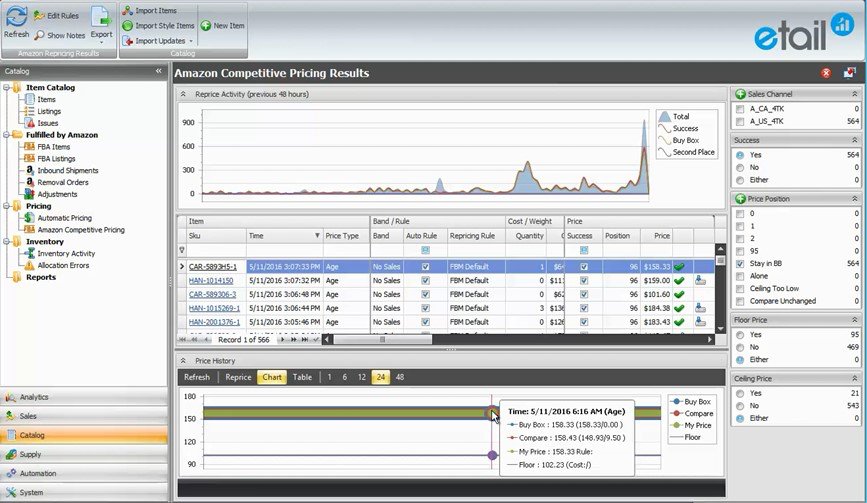Check the Compare Unchanged checkbox
Image resolution: width=867 pixels, height=503 pixels.
(740, 301)
